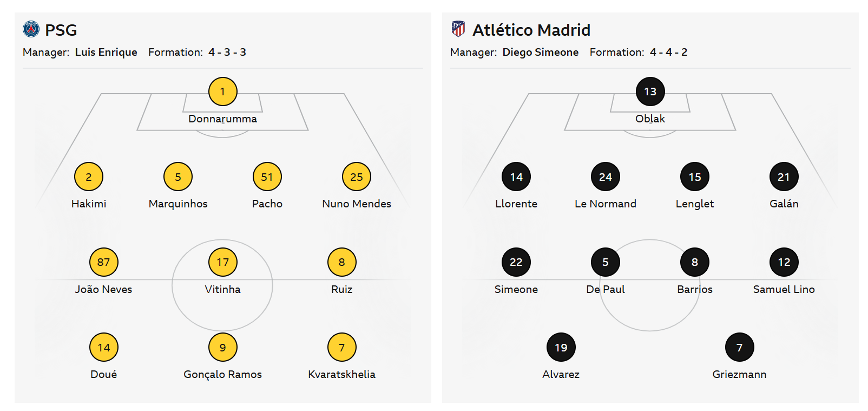Image resolution: width=868 pixels, height=411 pixels.
Task: Select Vitinha's number 17 midfield marker
Action: (222, 262)
